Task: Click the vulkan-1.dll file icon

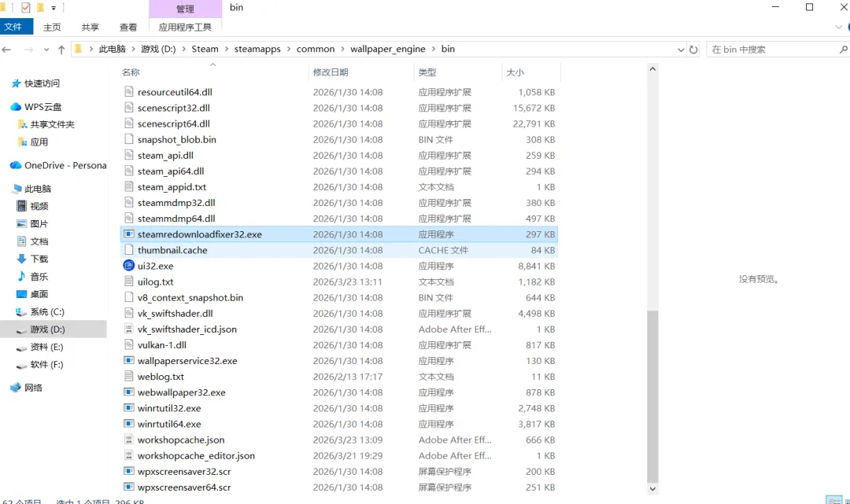Action: coord(128,345)
